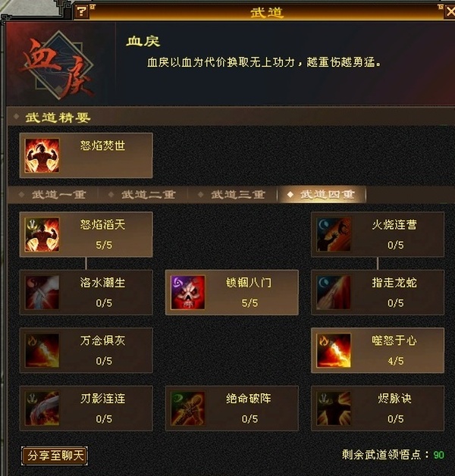
Task: Select the 洛水潮生 skill icon
Action: pyautogui.click(x=42, y=293)
